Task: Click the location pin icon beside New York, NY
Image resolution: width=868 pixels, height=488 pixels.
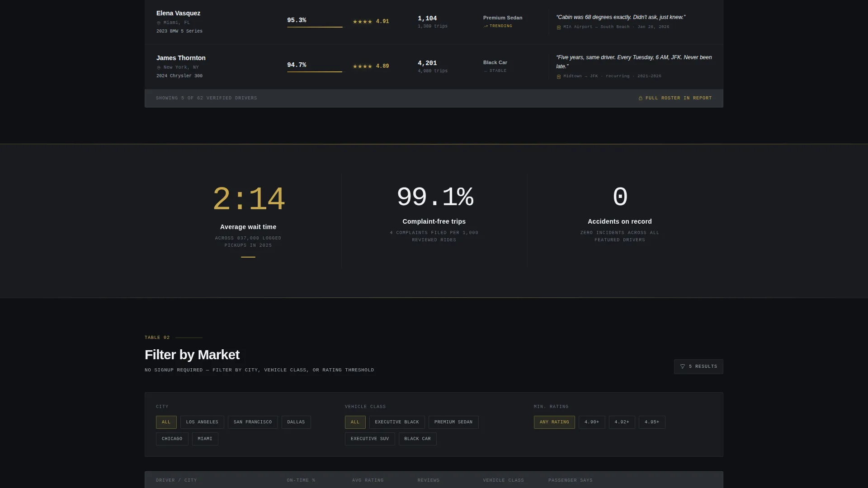Action: pyautogui.click(x=159, y=68)
